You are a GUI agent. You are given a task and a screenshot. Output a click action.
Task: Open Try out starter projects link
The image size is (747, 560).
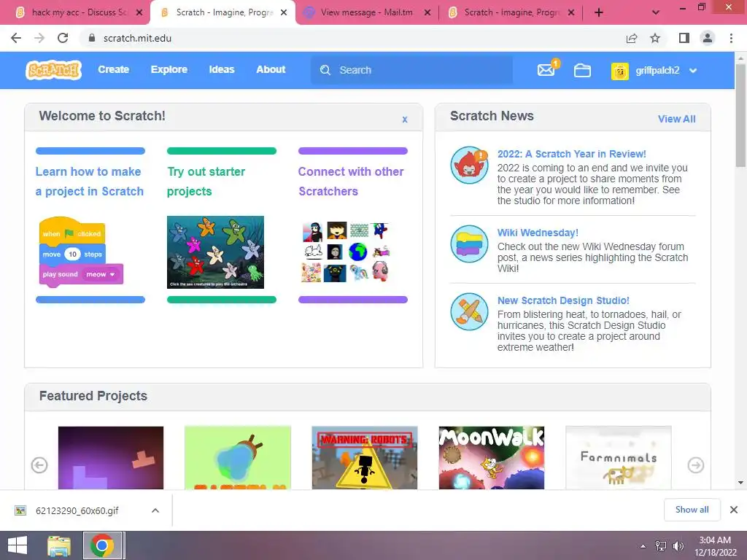(206, 181)
